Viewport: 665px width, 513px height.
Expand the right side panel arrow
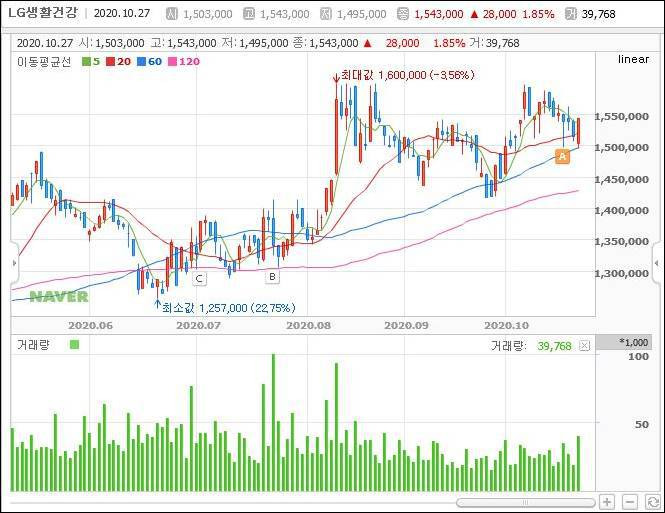[x=657, y=263]
